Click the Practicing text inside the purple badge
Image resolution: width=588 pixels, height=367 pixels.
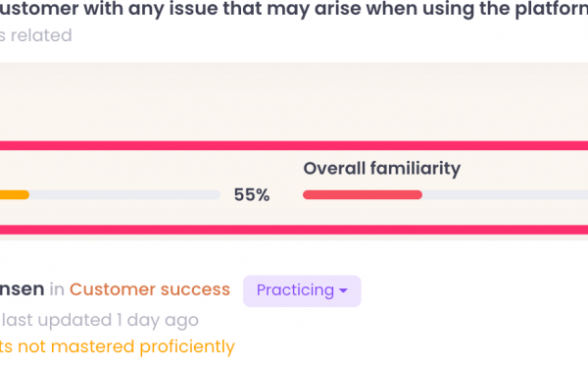(x=295, y=290)
